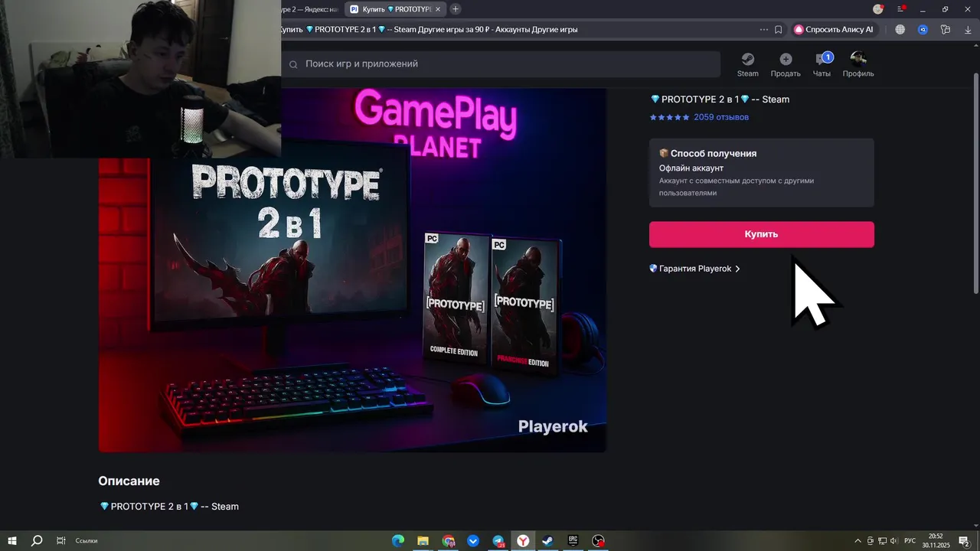Viewport: 980px width, 551px height.
Task: Click the browser profile avatar in title bar
Action: coord(878,9)
